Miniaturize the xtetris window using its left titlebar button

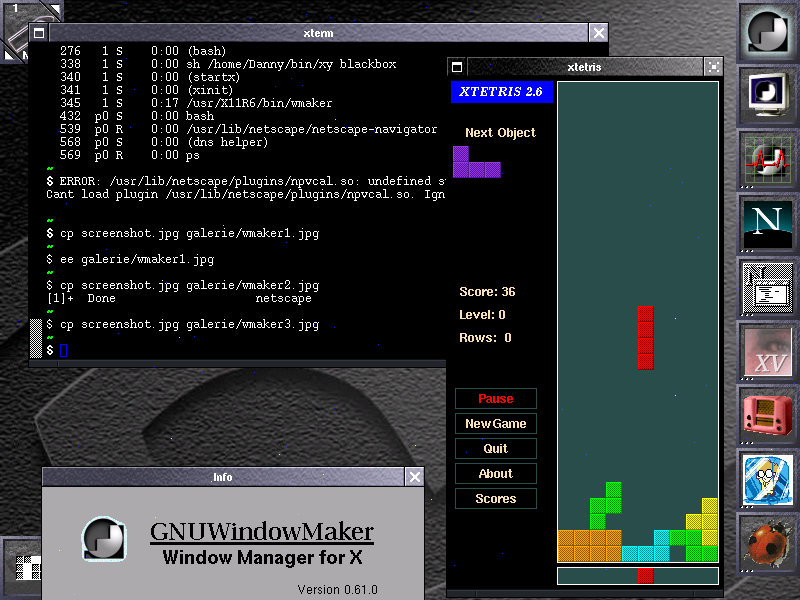[457, 67]
